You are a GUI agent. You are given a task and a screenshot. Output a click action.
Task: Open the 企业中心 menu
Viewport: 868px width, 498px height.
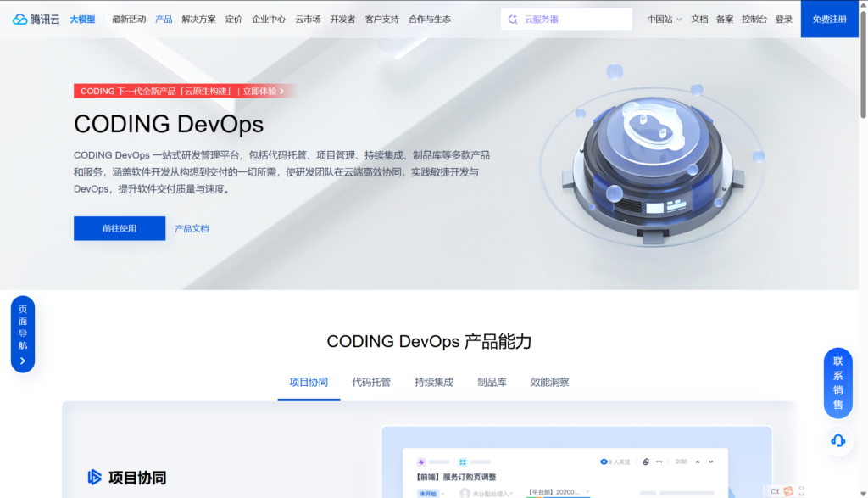(x=269, y=20)
